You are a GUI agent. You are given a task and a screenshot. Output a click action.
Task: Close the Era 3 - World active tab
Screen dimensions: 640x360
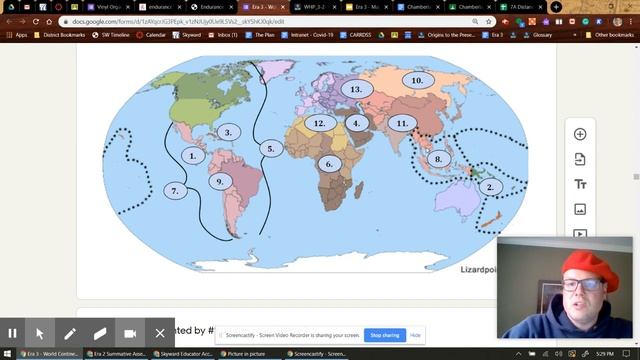click(x=283, y=7)
